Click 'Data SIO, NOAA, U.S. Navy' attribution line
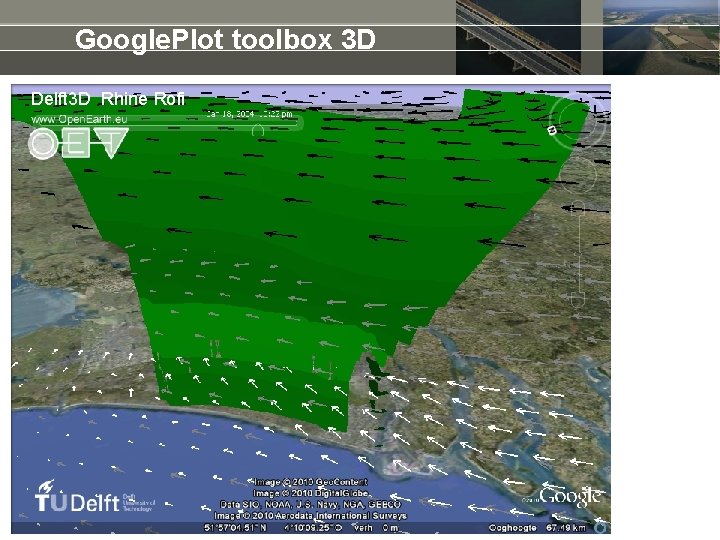 [311, 504]
